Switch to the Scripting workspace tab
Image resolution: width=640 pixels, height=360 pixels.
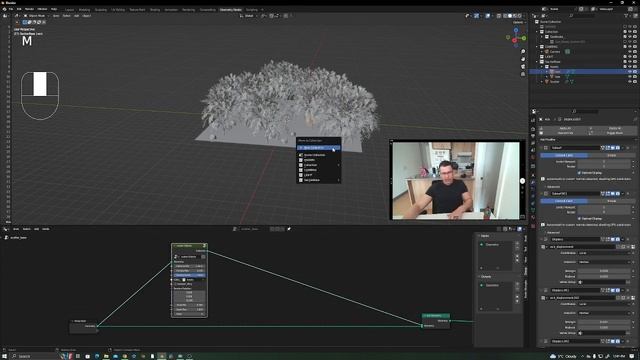(251, 9)
